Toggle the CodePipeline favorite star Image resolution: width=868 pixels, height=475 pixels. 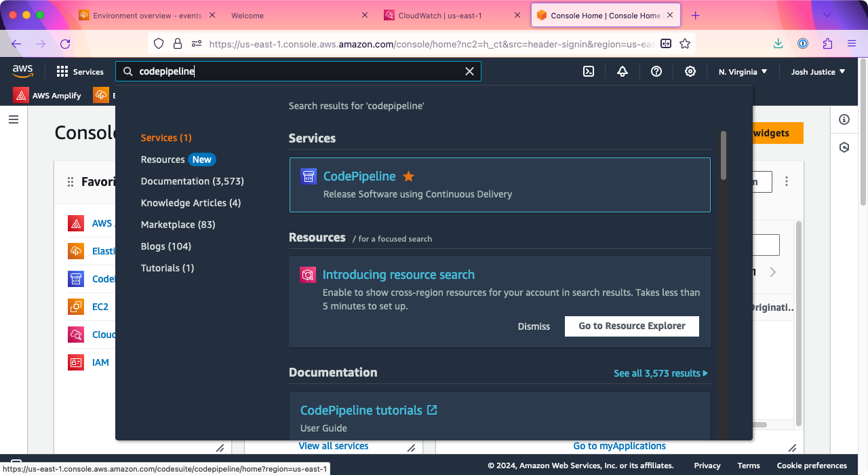tap(408, 176)
